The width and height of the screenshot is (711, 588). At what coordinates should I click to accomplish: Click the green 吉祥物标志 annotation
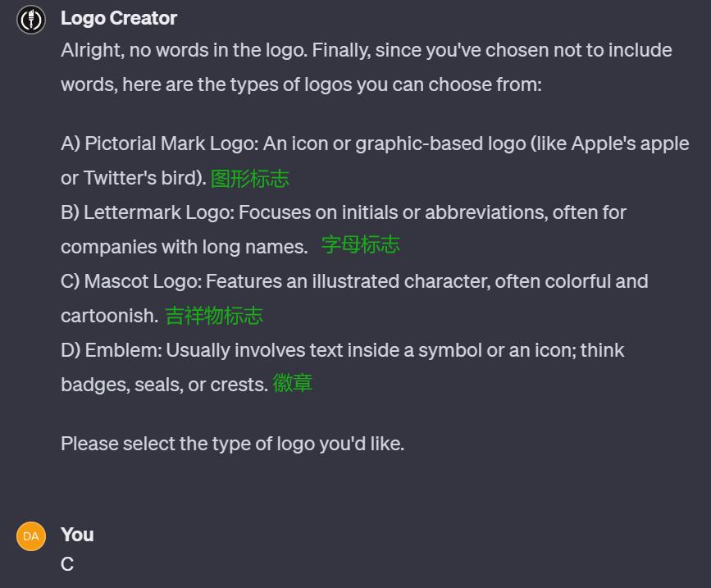(214, 316)
